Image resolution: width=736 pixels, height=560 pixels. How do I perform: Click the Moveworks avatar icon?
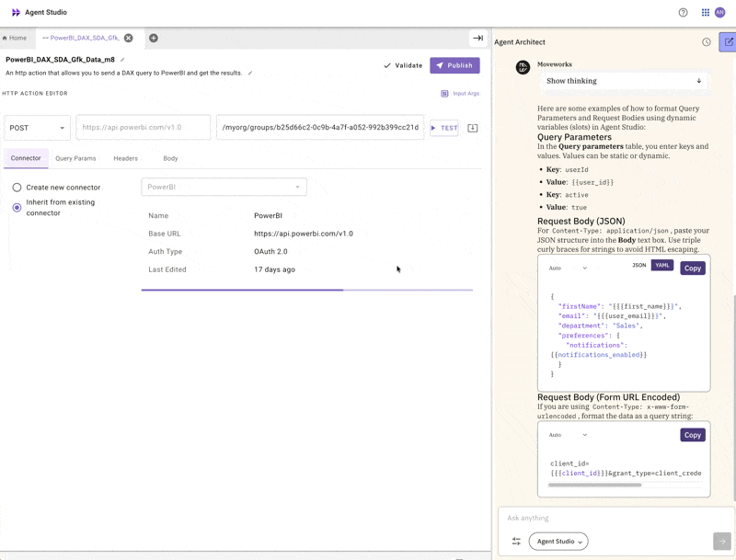(x=523, y=67)
